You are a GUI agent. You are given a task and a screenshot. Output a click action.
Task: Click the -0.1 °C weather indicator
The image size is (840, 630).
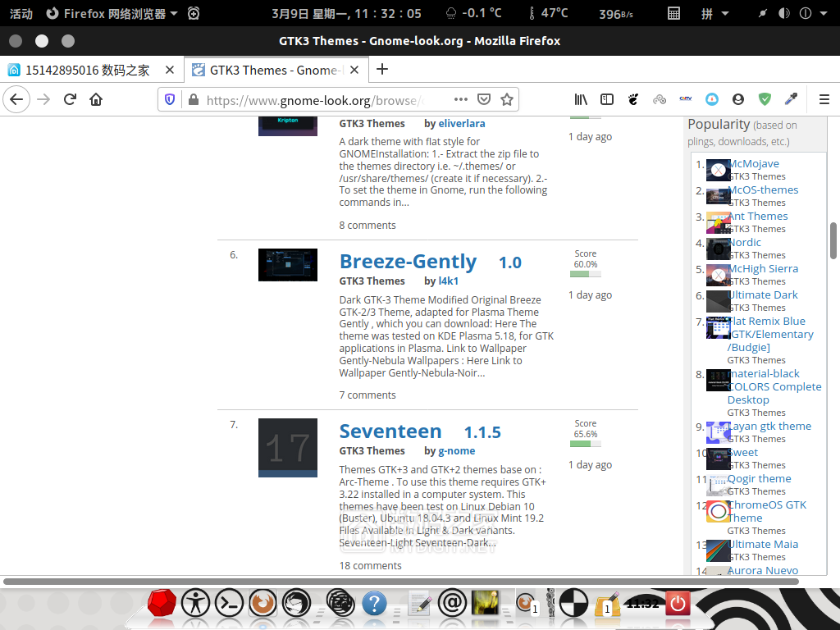[473, 13]
